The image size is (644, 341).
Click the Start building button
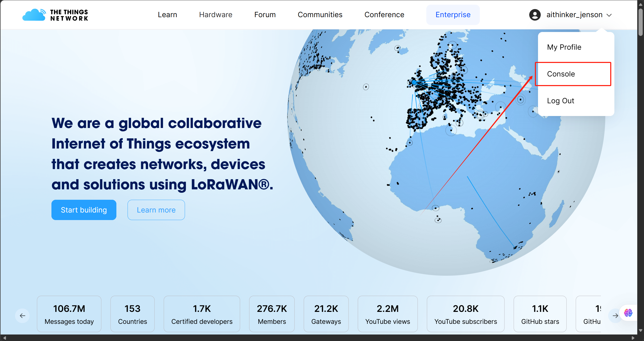[x=84, y=210]
